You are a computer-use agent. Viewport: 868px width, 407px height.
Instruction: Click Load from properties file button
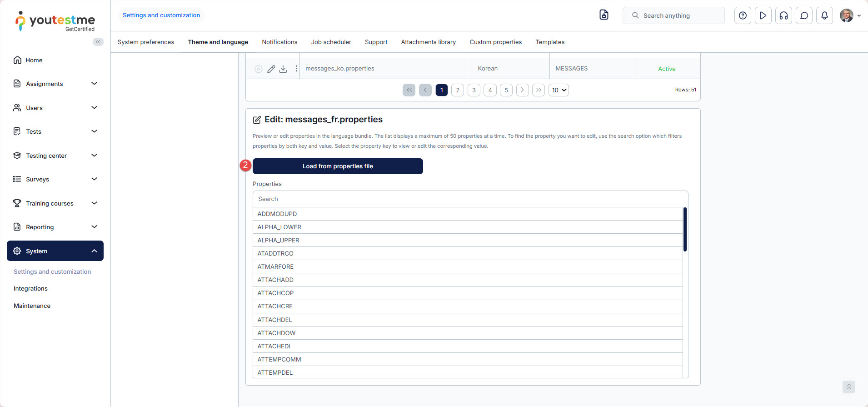(338, 166)
